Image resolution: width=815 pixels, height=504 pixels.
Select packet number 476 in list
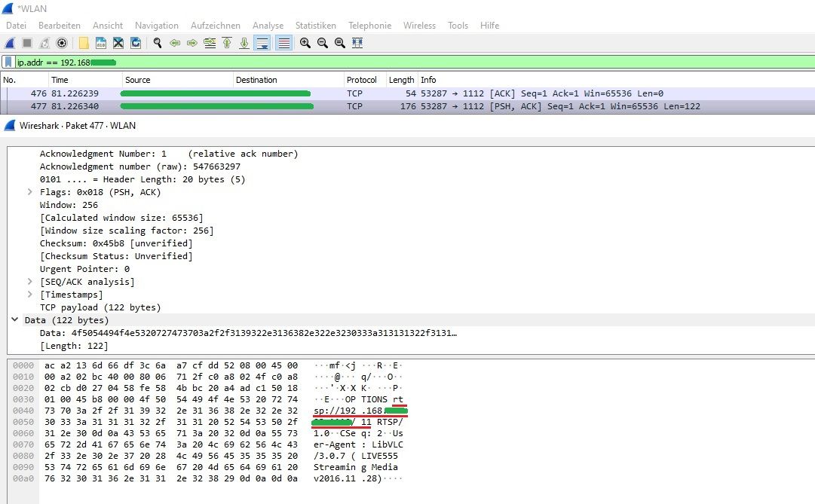226,93
